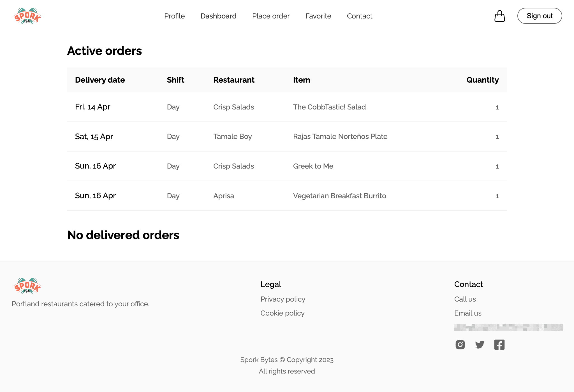Select the Sat, 15 Apr order row
The height and width of the screenshot is (392, 574).
[x=286, y=136]
